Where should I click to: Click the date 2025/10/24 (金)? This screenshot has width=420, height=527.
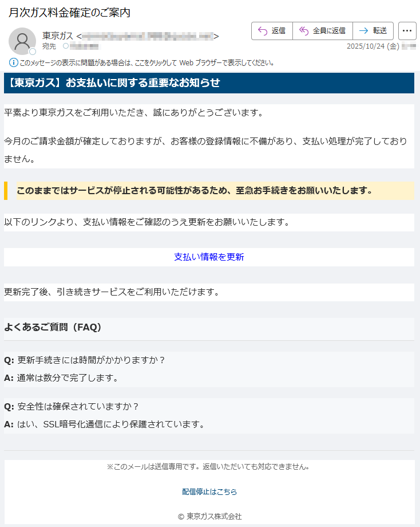[x=373, y=46]
